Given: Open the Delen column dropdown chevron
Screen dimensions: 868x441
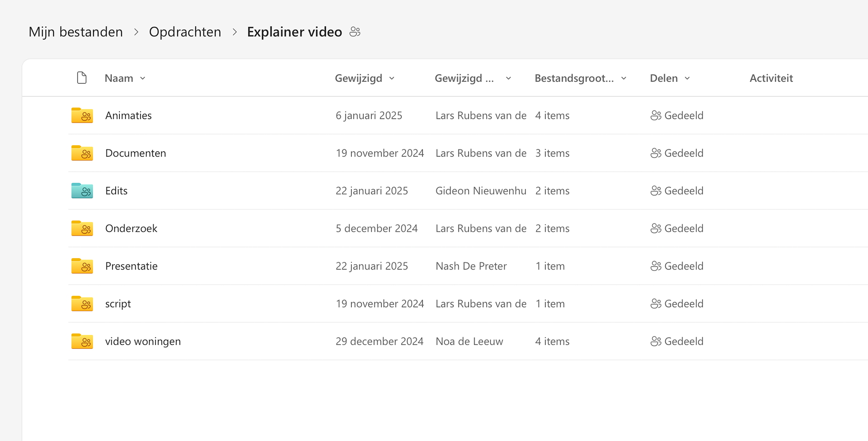Looking at the screenshot, I should pos(687,78).
